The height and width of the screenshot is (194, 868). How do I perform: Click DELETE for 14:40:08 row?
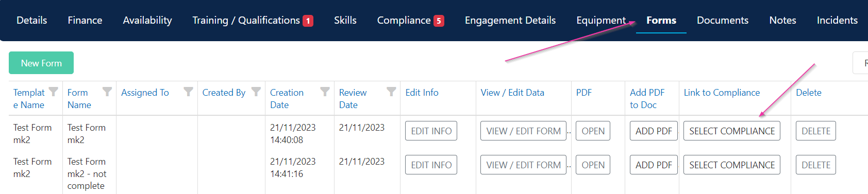(816, 131)
